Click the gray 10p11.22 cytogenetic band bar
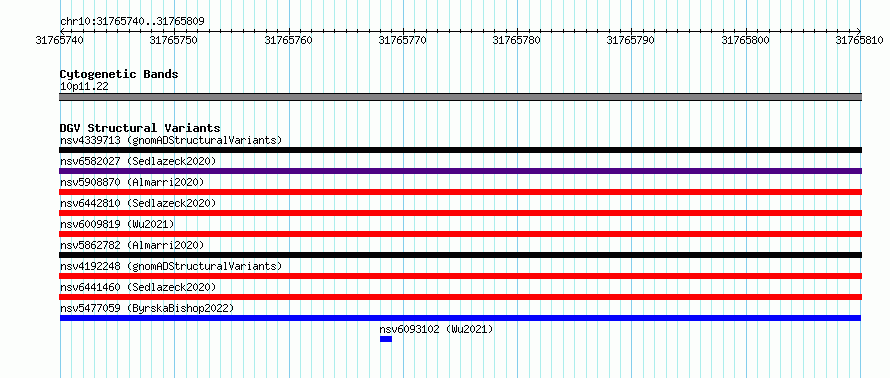890x378 pixels. [x=460, y=97]
